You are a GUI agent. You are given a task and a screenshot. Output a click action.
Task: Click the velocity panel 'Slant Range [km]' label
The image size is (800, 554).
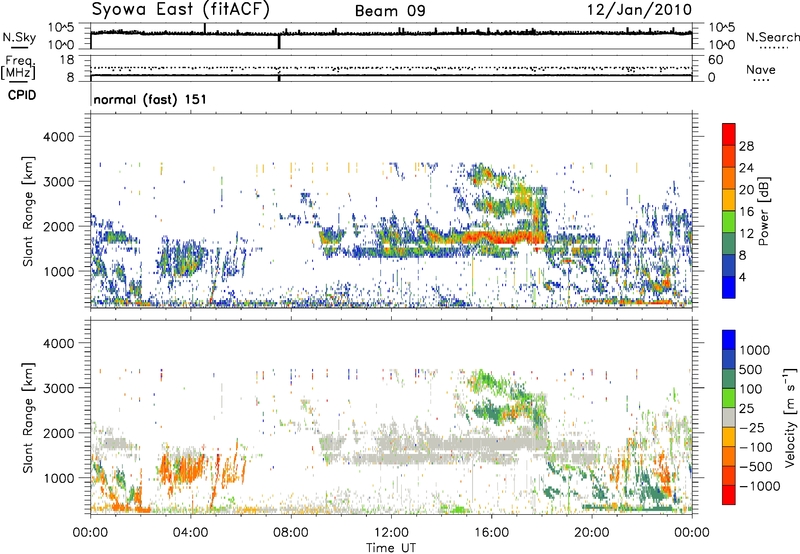28,418
